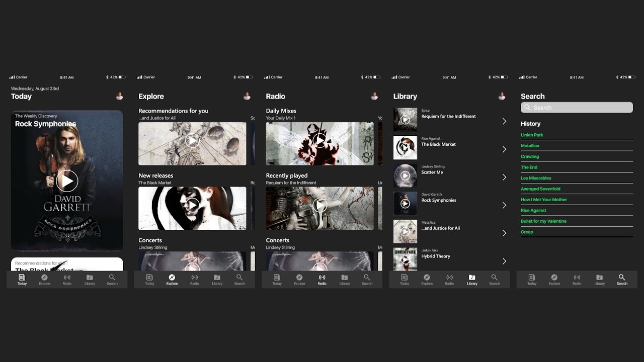This screenshot has width=644, height=362.
Task: Open the profile avatar on the Today screen
Action: [x=119, y=96]
